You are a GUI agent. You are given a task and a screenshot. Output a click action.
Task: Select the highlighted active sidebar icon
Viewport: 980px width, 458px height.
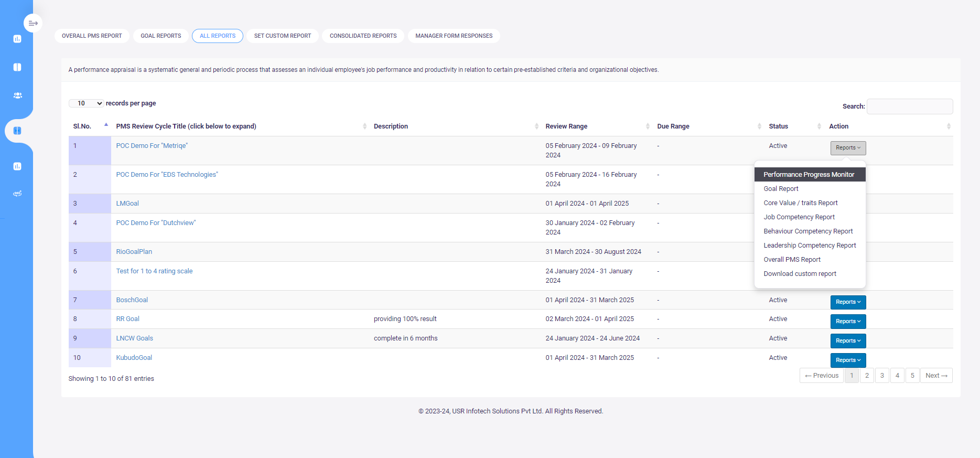point(17,131)
